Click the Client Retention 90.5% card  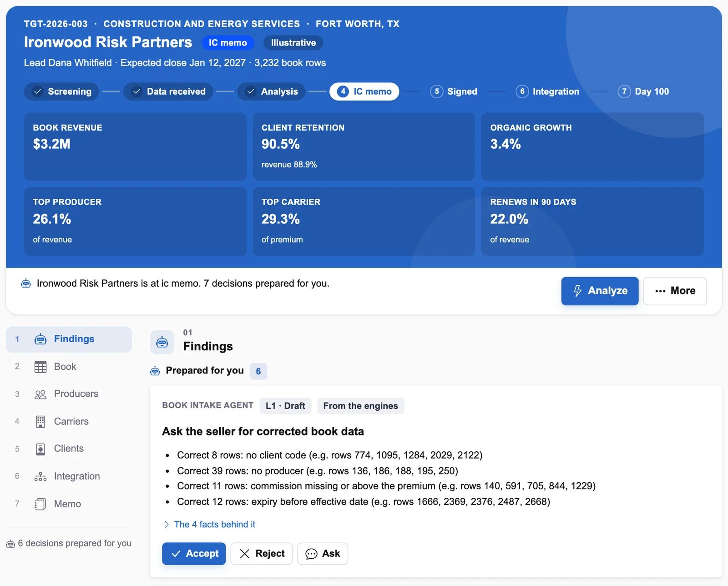coord(364,146)
